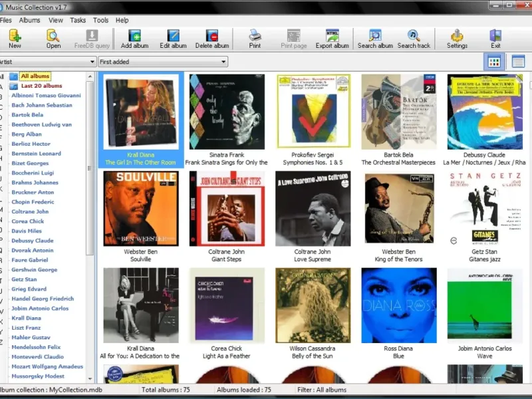532x399 pixels.
Task: Select artist Handel Georg Friedrich
Action: pyautogui.click(x=43, y=299)
